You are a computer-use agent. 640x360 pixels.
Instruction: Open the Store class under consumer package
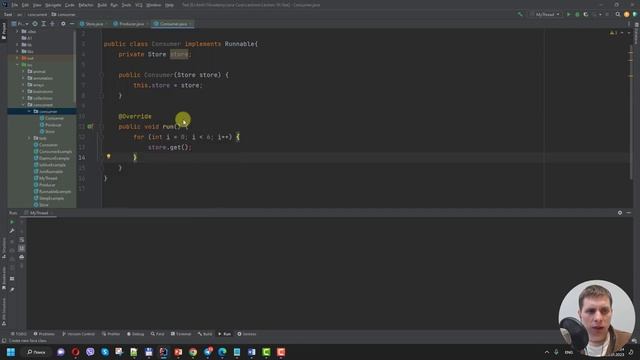47,131
